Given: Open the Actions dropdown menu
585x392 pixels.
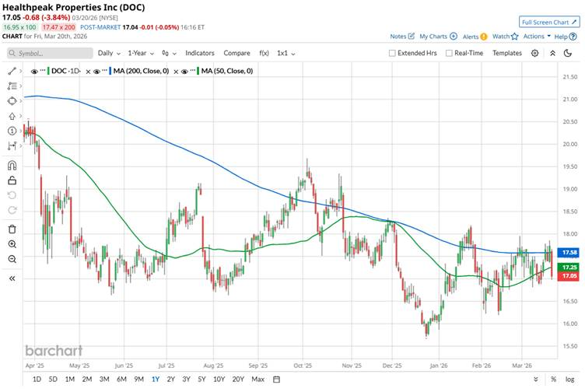Looking at the screenshot, I should coord(536,37).
